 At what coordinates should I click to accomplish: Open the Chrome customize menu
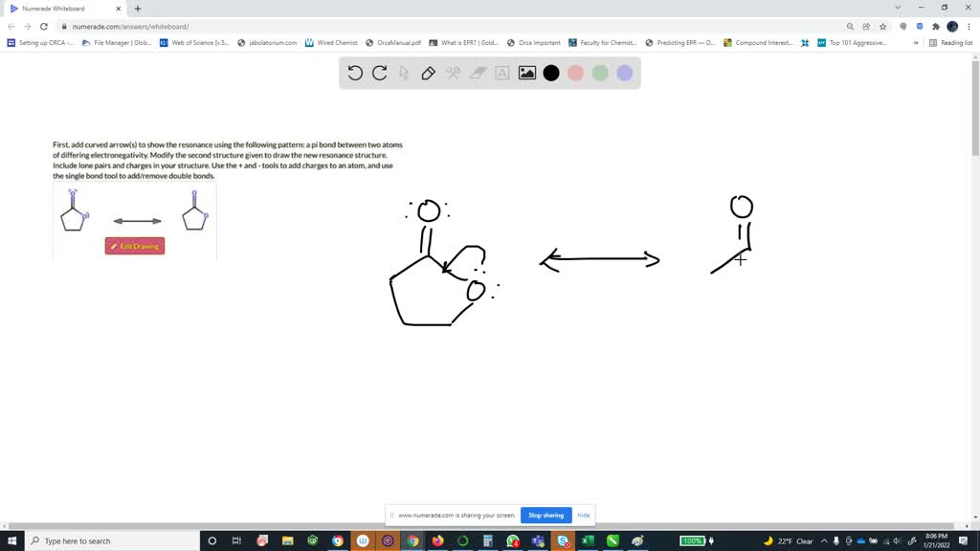point(970,26)
